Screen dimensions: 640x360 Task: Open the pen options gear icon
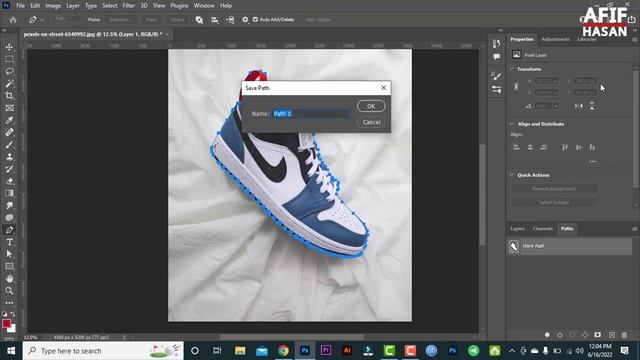click(245, 20)
